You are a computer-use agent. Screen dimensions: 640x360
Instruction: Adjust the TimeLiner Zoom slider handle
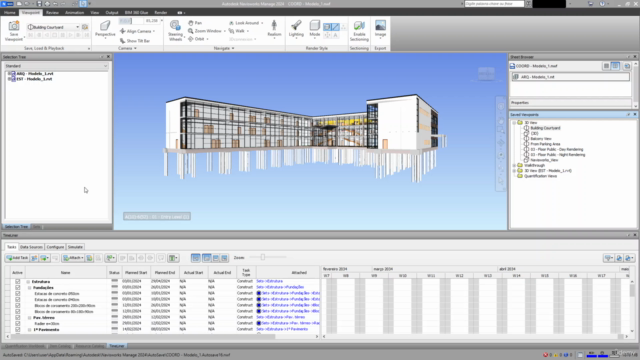tap(263, 257)
